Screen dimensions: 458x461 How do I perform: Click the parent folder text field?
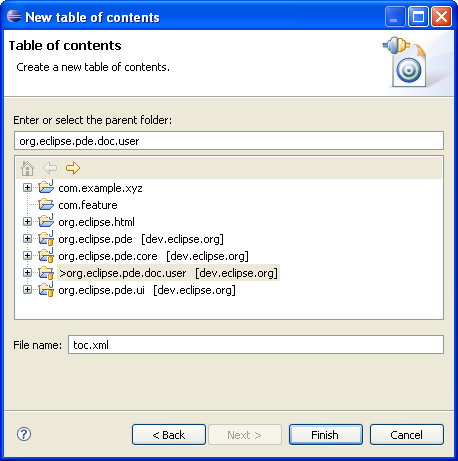pyautogui.click(x=229, y=141)
